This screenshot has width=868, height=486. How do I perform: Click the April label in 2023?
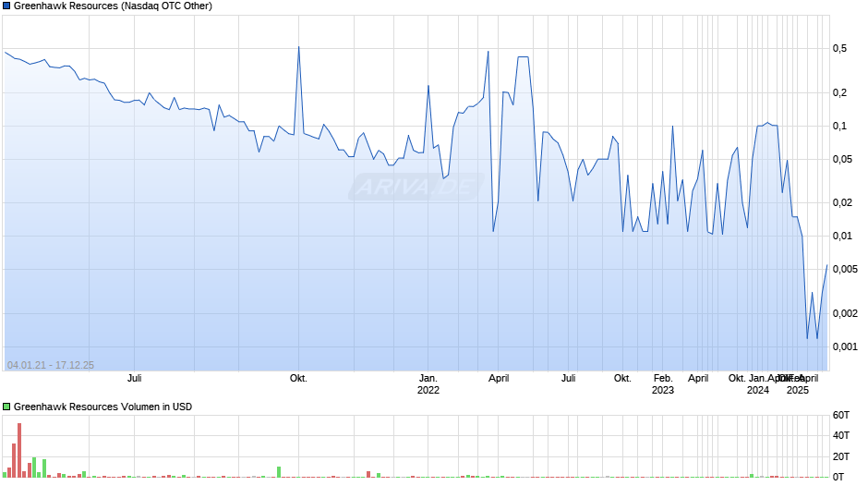click(x=698, y=379)
